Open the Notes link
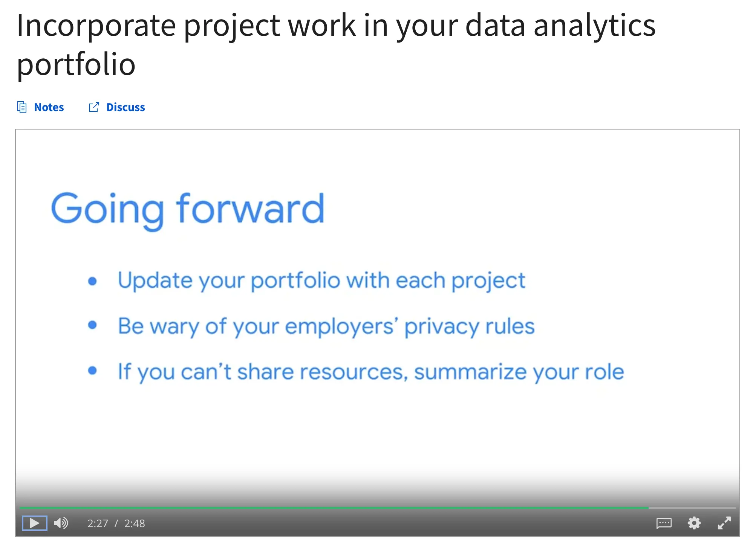This screenshot has width=756, height=552. 49,107
